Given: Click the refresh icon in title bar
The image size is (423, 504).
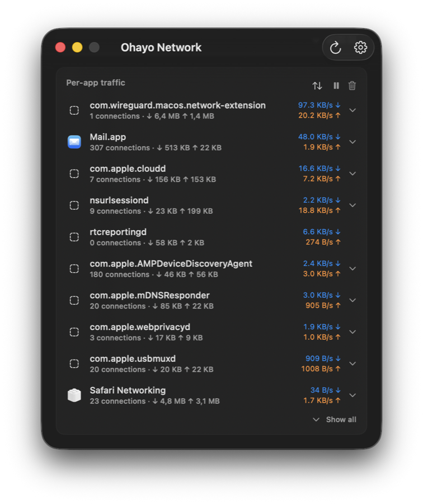Looking at the screenshot, I should tap(335, 48).
